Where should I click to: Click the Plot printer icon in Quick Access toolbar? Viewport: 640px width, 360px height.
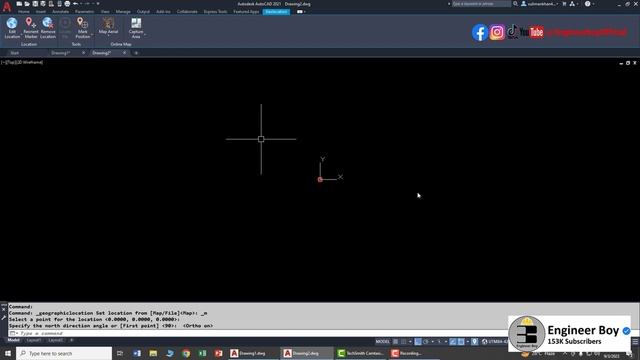(x=67, y=4)
